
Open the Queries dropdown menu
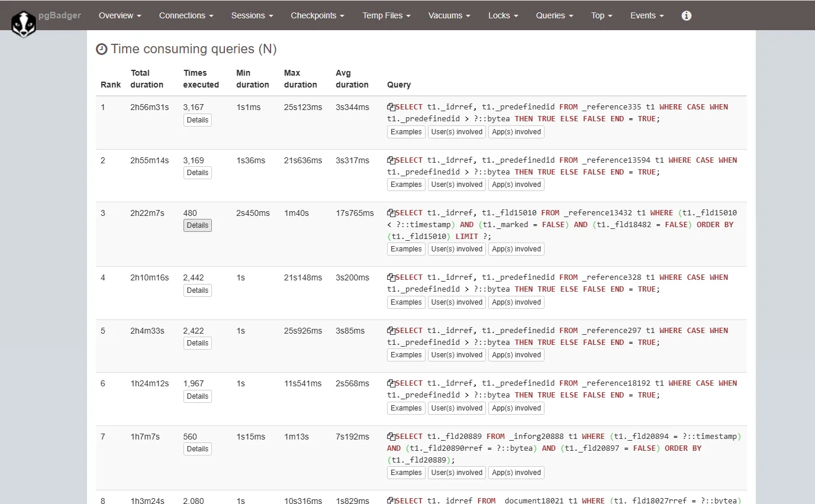(x=554, y=16)
